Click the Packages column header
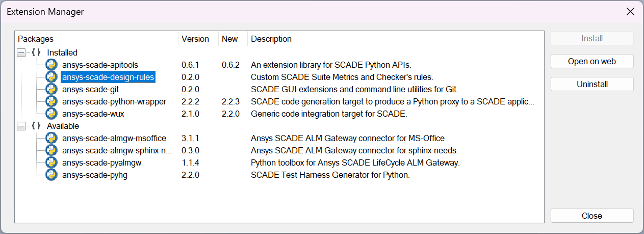Image resolution: width=644 pixels, height=234 pixels. [x=36, y=39]
